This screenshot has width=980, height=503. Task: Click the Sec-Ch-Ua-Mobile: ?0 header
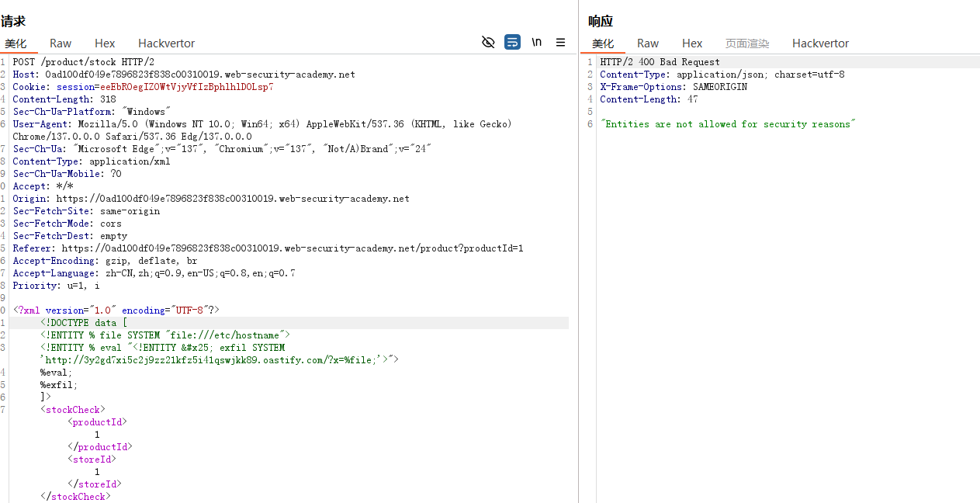click(67, 174)
